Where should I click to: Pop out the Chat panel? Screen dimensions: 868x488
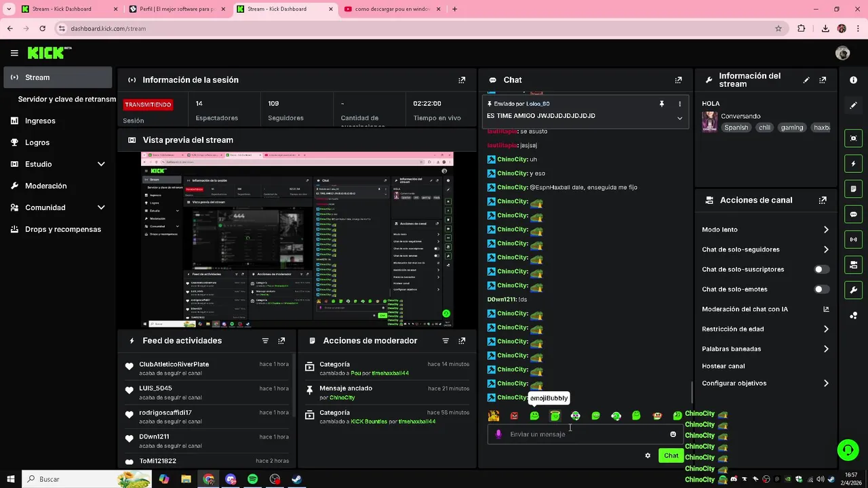[x=678, y=80]
